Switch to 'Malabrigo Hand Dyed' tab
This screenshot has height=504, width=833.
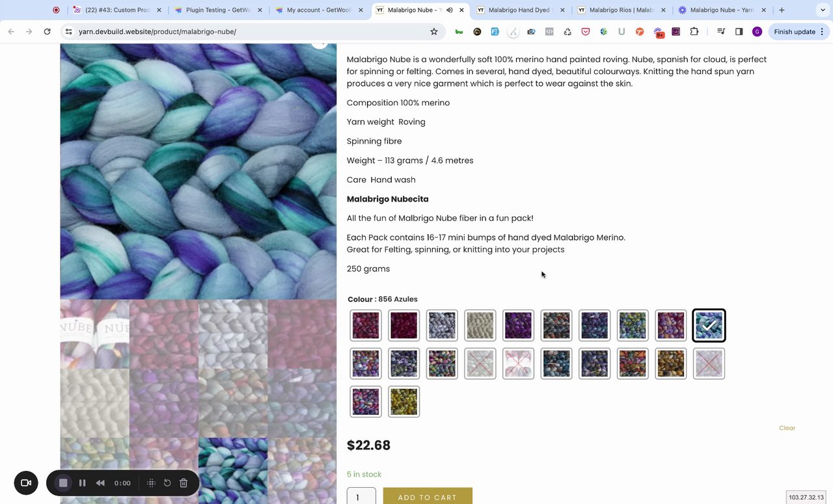click(x=521, y=10)
